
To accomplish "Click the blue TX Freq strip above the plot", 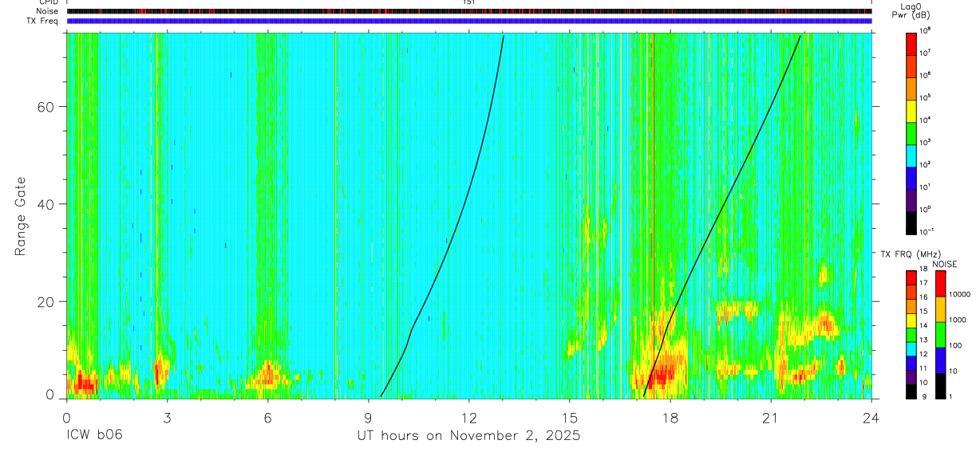I will point(468,21).
